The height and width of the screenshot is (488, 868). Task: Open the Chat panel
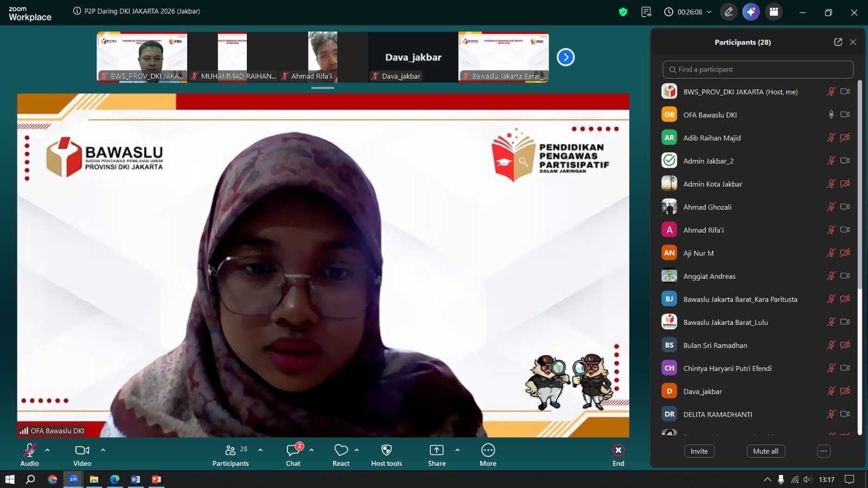click(293, 455)
